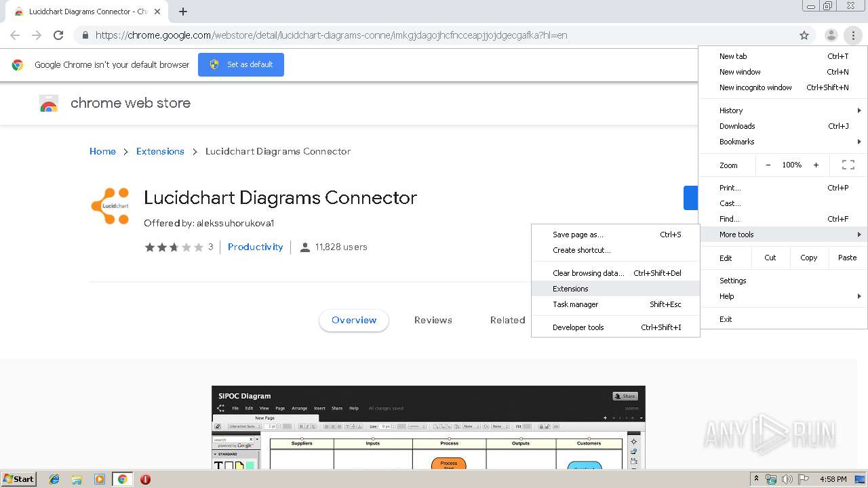Select Save page as option
This screenshot has height=488, width=868.
pos(616,235)
